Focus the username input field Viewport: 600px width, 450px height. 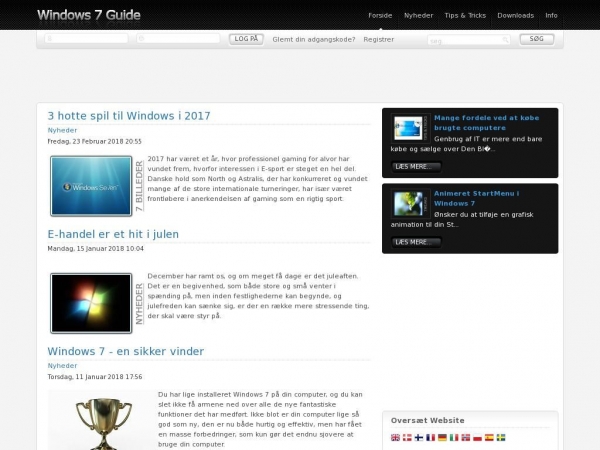click(x=86, y=39)
